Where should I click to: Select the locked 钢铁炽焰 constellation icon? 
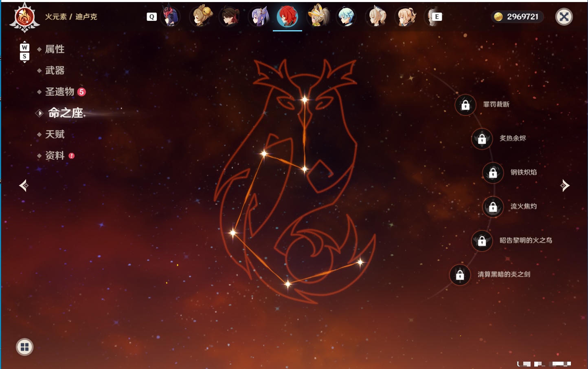[493, 173]
